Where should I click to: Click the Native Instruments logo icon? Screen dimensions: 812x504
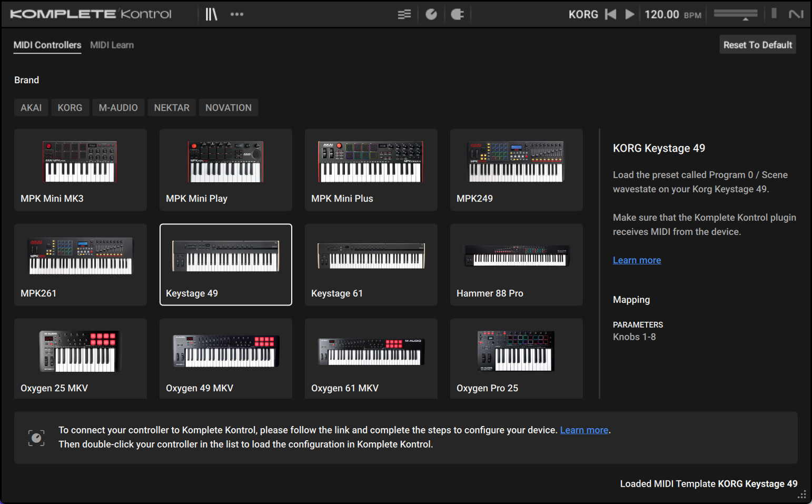point(796,14)
